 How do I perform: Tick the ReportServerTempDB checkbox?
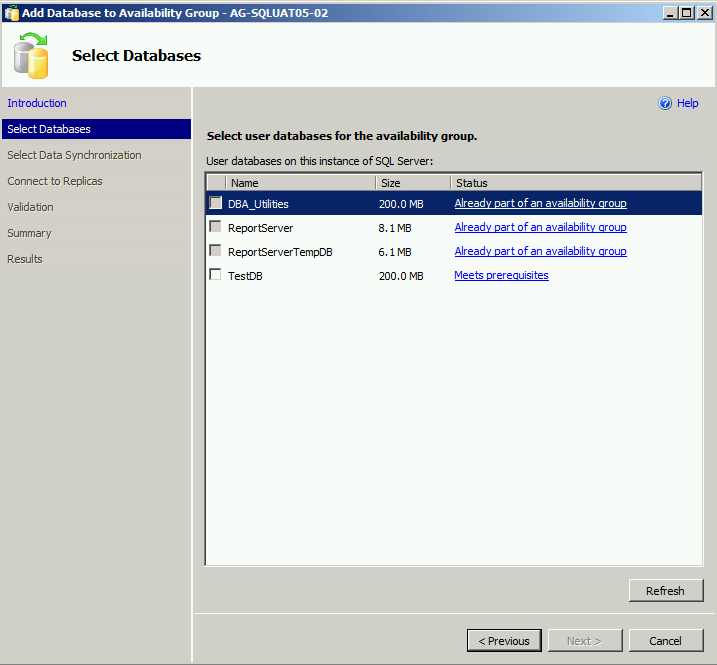215,251
